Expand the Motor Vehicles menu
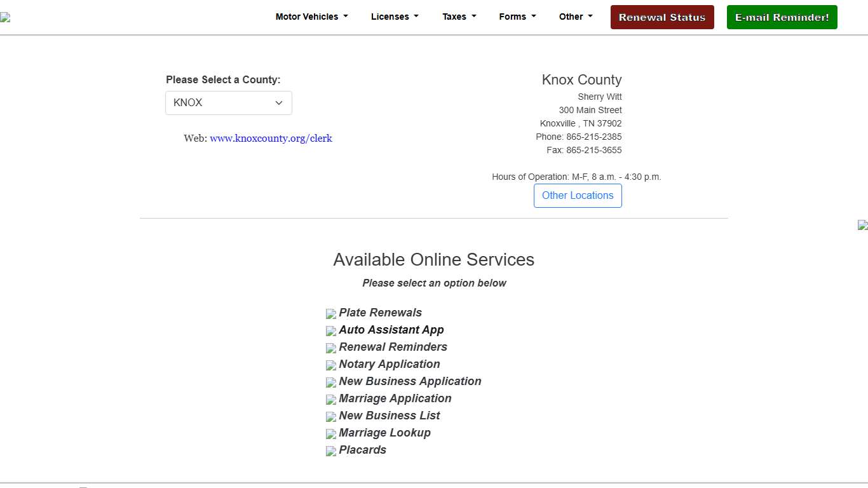This screenshot has width=868, height=488. click(x=311, y=17)
